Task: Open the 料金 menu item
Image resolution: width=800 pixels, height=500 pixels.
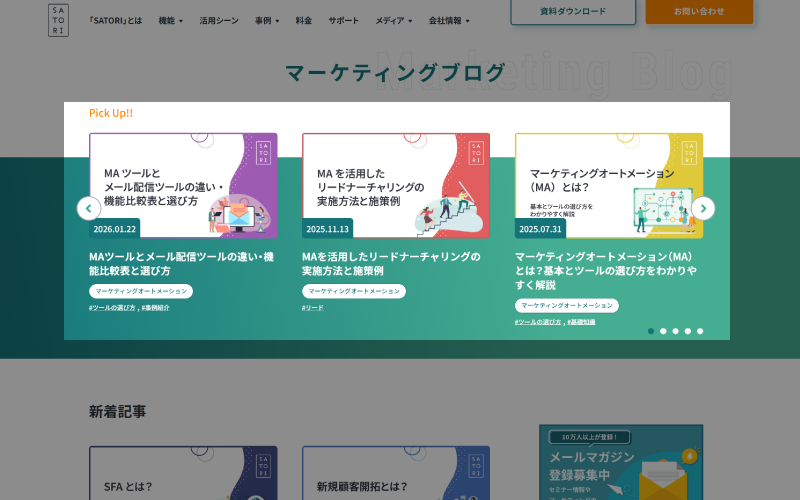Action: [304, 20]
